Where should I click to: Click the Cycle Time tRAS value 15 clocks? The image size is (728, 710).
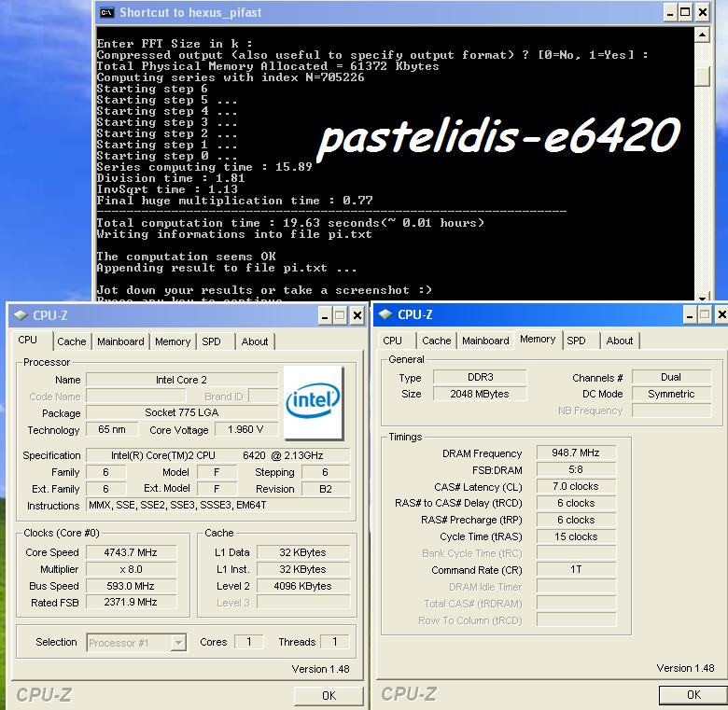tap(576, 536)
